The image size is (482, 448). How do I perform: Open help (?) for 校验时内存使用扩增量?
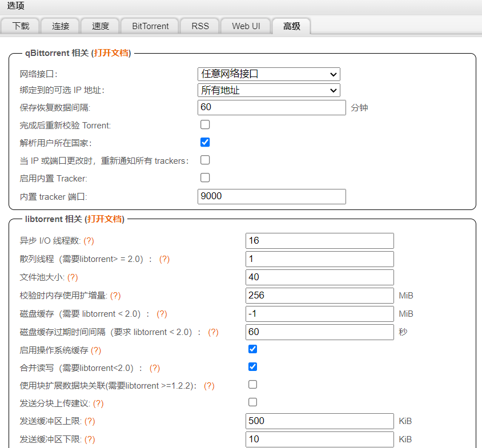(115, 296)
